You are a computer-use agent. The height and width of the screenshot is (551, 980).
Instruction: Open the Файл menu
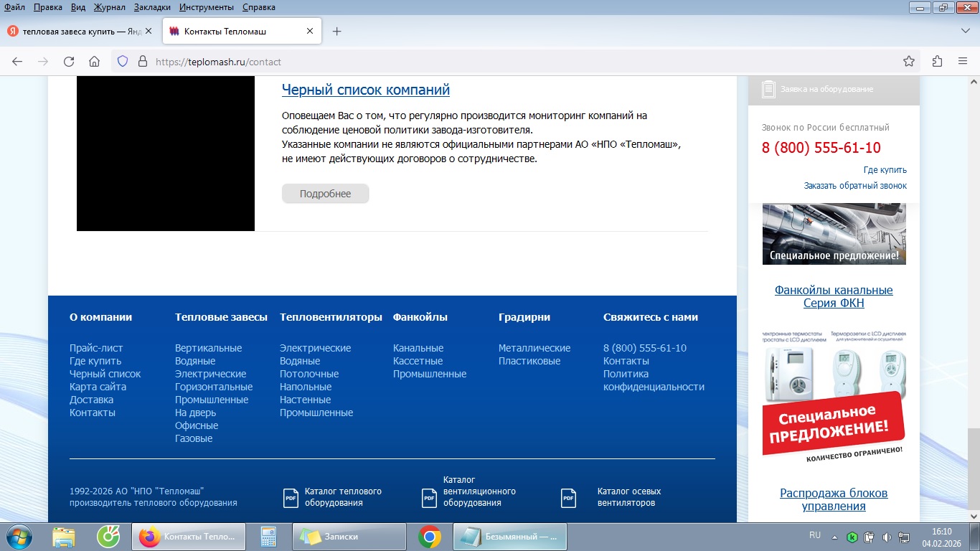click(14, 7)
